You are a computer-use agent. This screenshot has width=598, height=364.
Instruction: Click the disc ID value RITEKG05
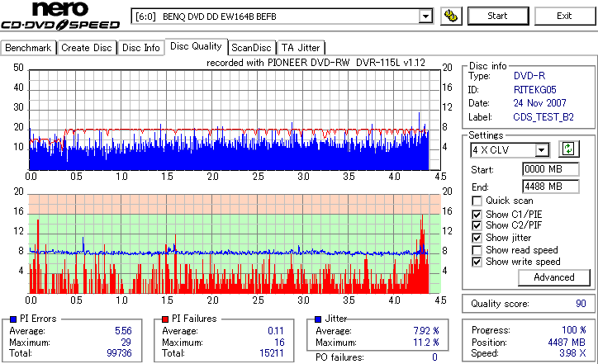pos(534,90)
